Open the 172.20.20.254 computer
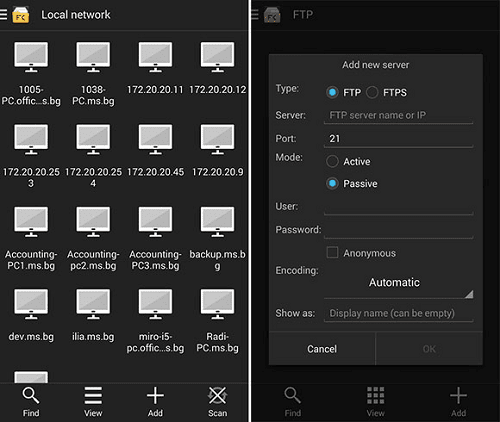This screenshot has width=500, height=422. tap(93, 156)
